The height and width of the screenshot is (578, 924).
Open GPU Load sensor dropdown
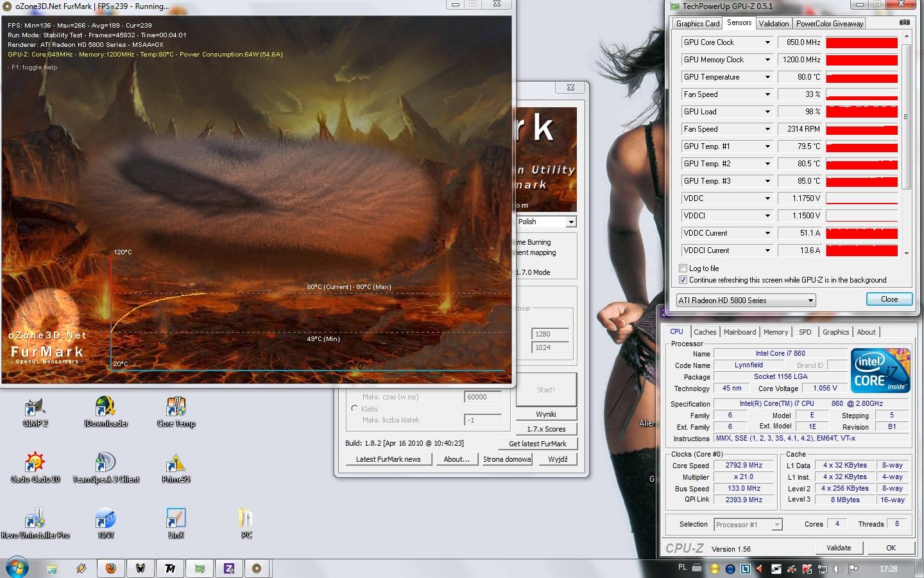point(767,112)
